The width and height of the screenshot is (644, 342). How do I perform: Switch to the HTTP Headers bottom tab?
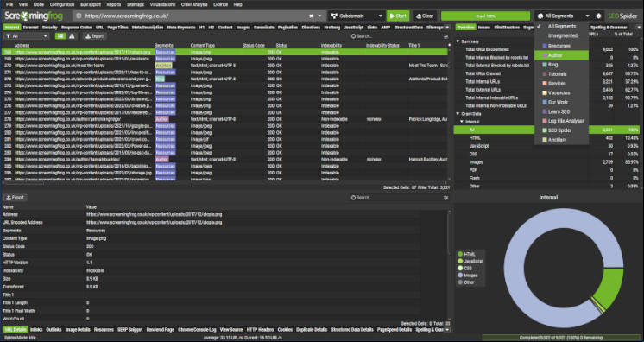pos(260,330)
